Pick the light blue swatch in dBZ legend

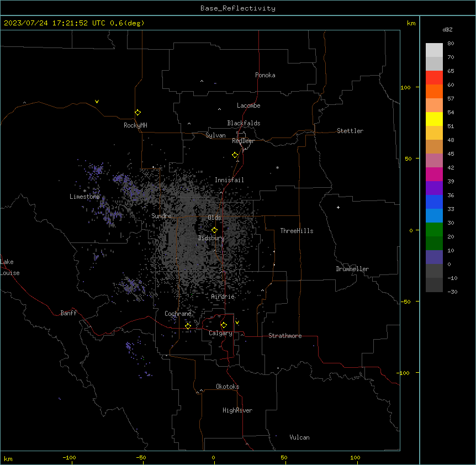coord(434,215)
